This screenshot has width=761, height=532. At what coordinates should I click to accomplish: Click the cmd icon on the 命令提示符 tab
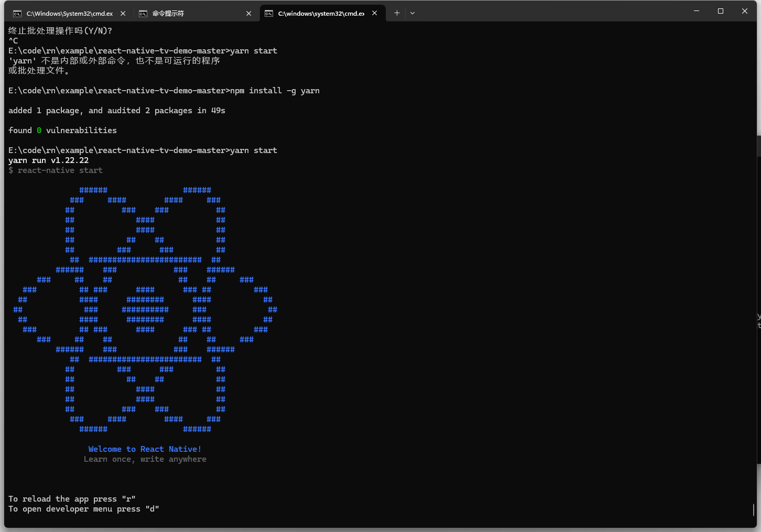[143, 13]
